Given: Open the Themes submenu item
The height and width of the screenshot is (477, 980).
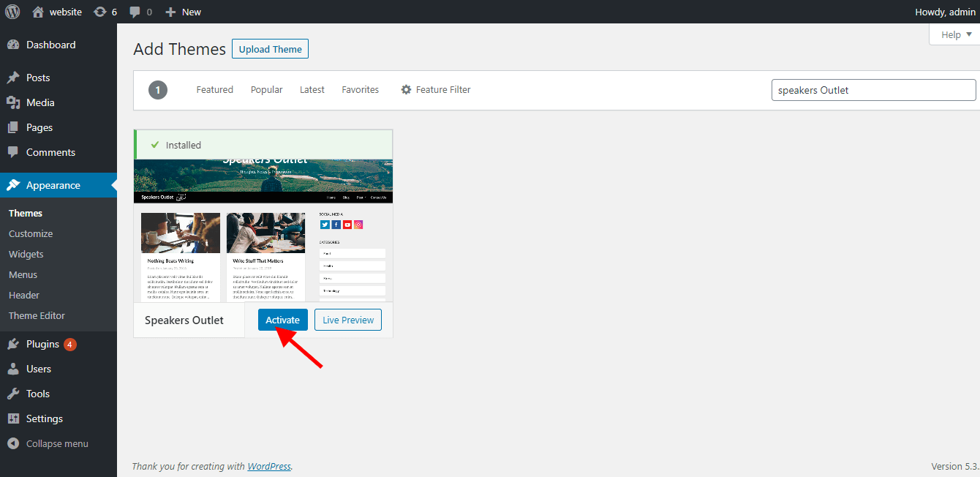Looking at the screenshot, I should [26, 213].
